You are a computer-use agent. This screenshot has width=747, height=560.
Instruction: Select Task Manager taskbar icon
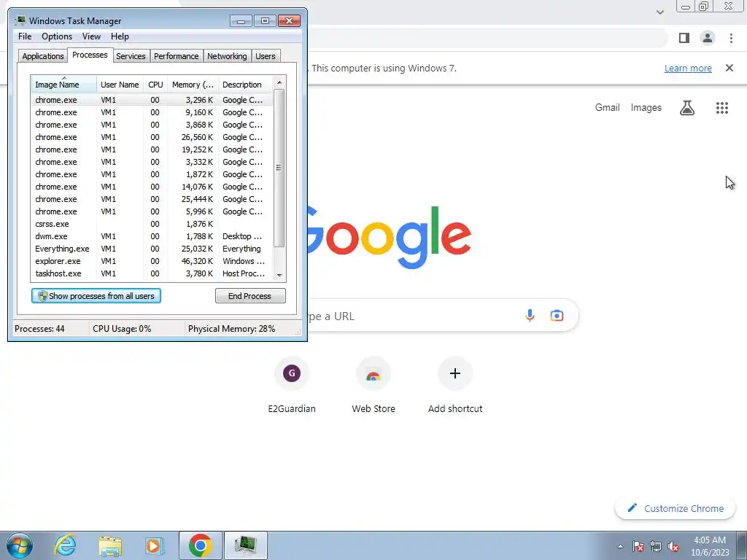246,545
